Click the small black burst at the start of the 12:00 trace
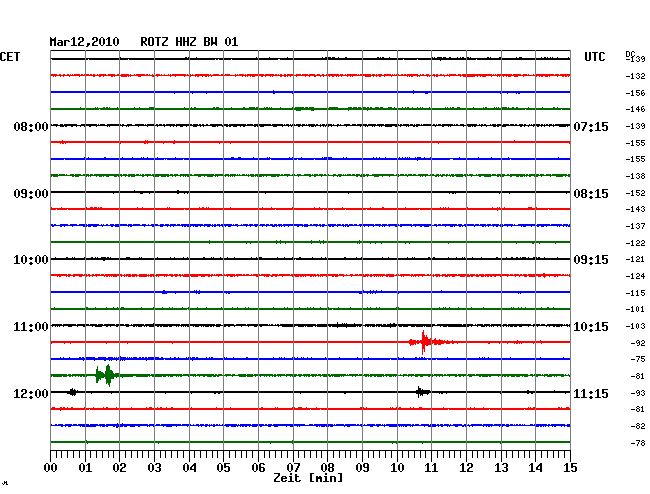Screen dimensions: 650x494 tap(73, 392)
